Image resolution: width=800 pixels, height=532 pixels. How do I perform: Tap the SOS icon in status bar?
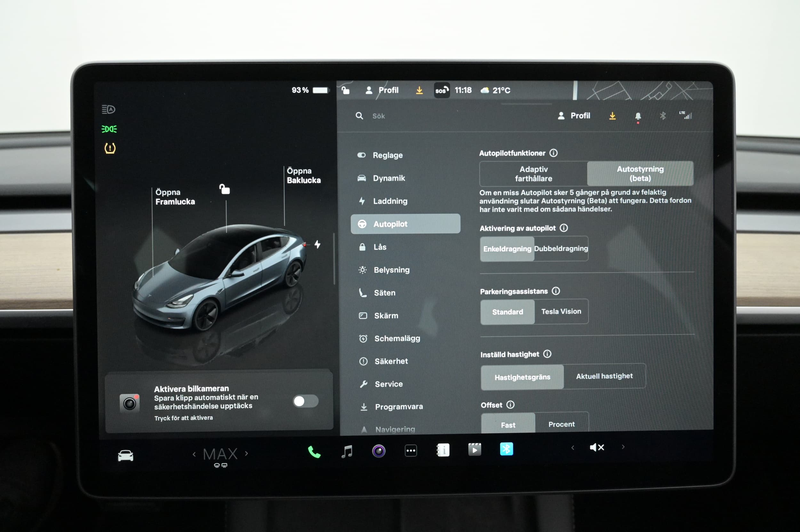point(442,90)
